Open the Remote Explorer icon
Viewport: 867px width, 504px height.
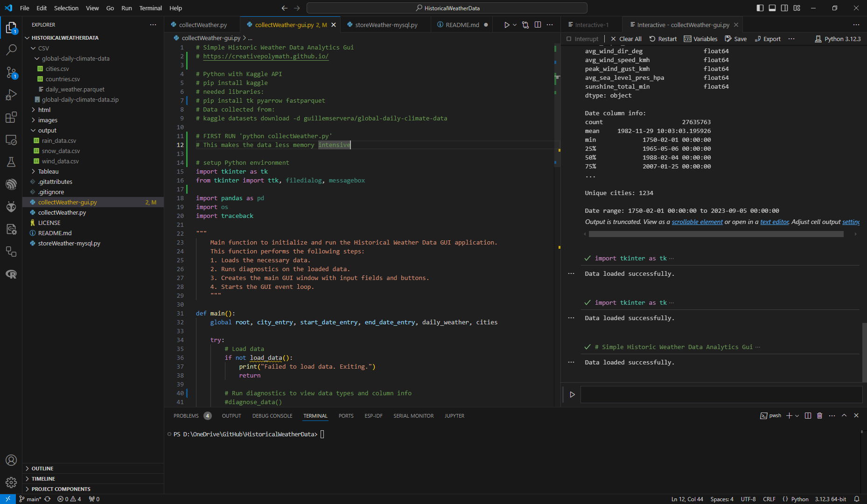11,140
